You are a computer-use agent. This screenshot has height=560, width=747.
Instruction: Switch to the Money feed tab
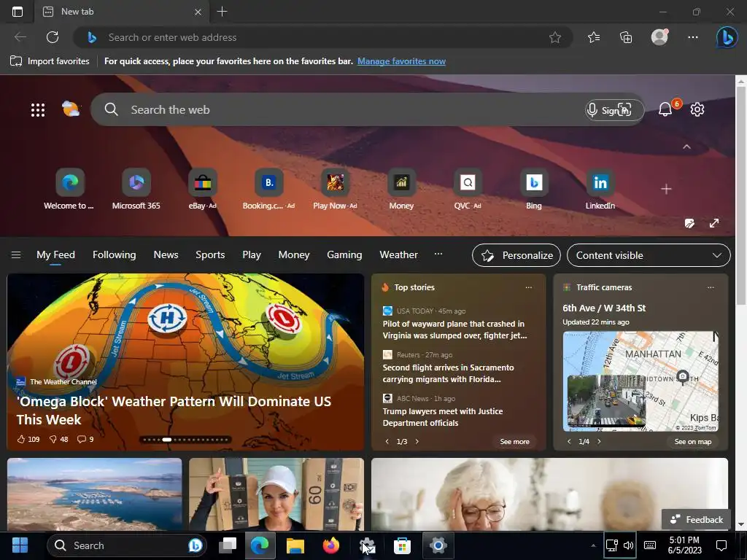point(294,254)
